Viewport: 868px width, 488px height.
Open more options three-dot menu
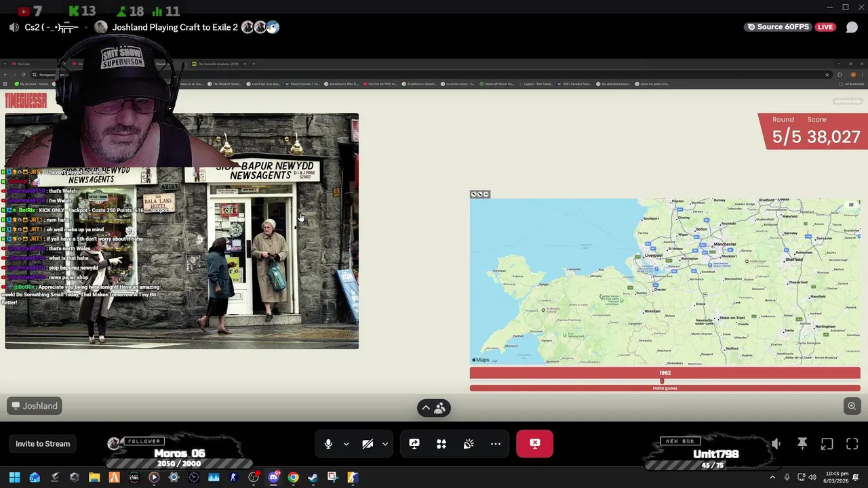pos(496,444)
